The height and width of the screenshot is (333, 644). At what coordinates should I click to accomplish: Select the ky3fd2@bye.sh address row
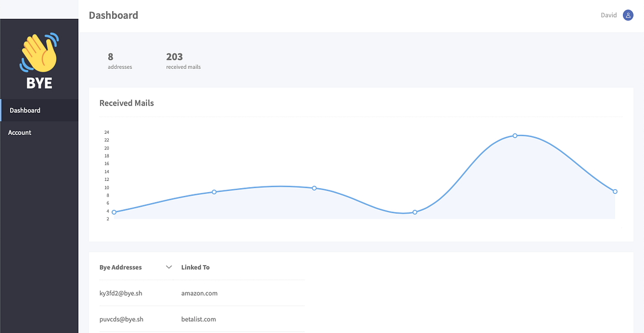[x=202, y=293]
